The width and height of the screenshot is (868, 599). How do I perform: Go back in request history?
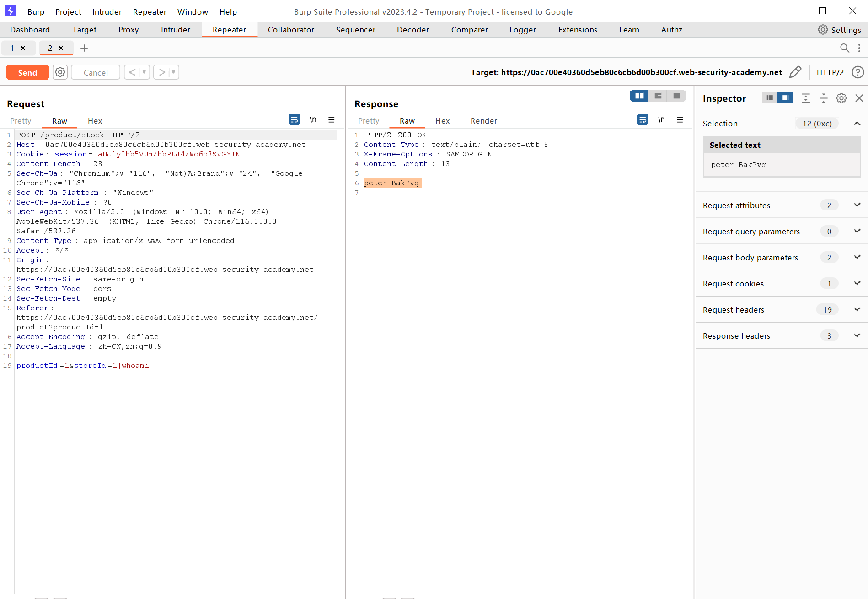[132, 72]
